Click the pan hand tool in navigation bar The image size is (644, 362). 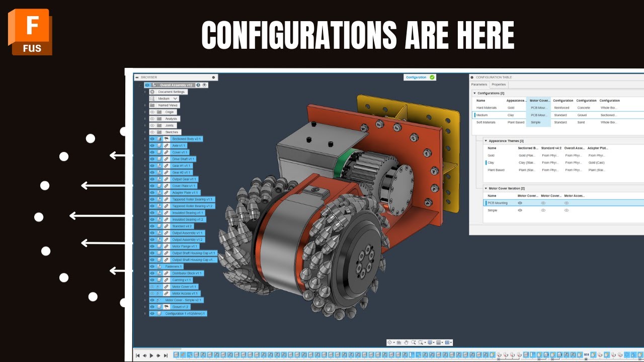[x=406, y=342]
